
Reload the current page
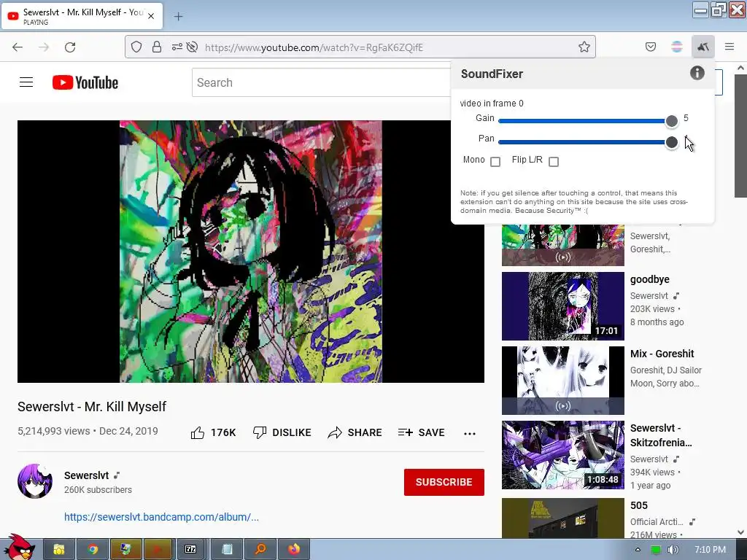click(x=70, y=47)
